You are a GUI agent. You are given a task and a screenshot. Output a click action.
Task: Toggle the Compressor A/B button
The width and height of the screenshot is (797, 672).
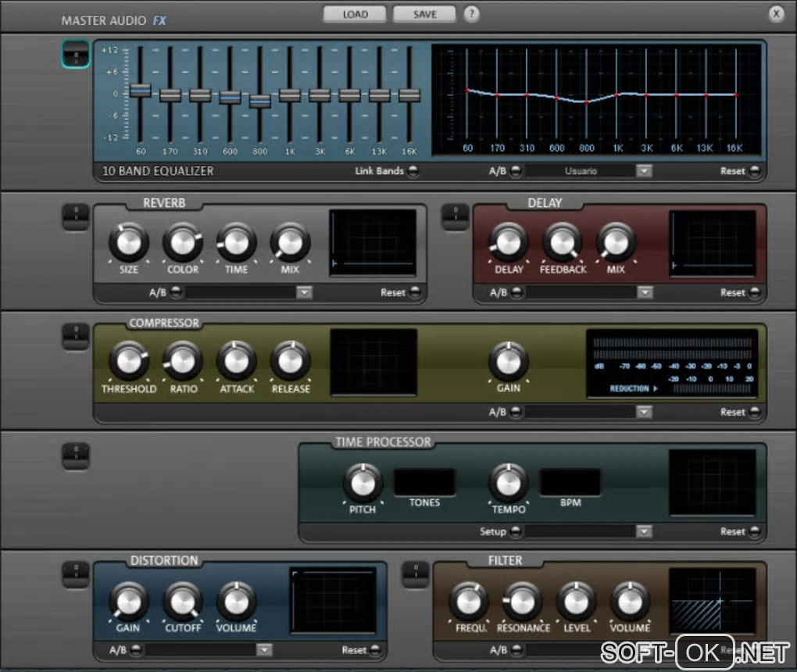(516, 412)
